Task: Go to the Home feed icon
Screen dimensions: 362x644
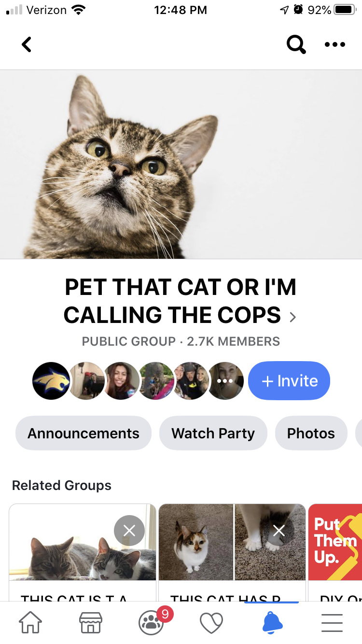Action: (30, 623)
